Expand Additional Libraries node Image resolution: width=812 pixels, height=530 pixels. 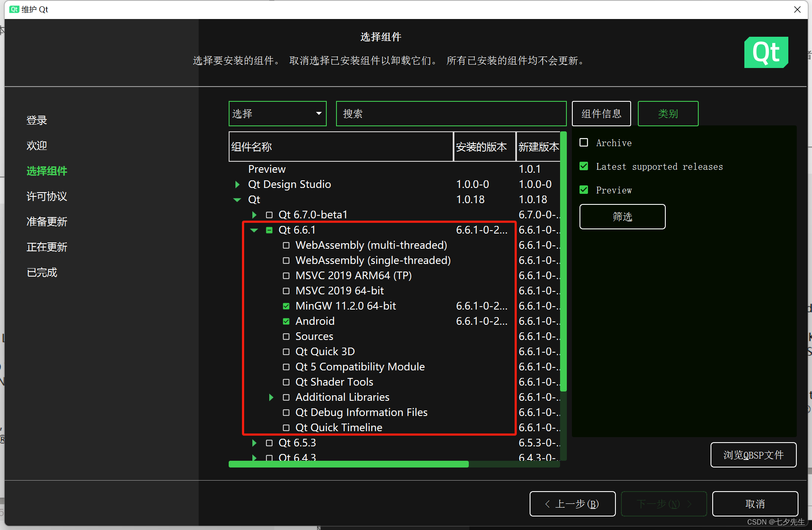pos(271,397)
